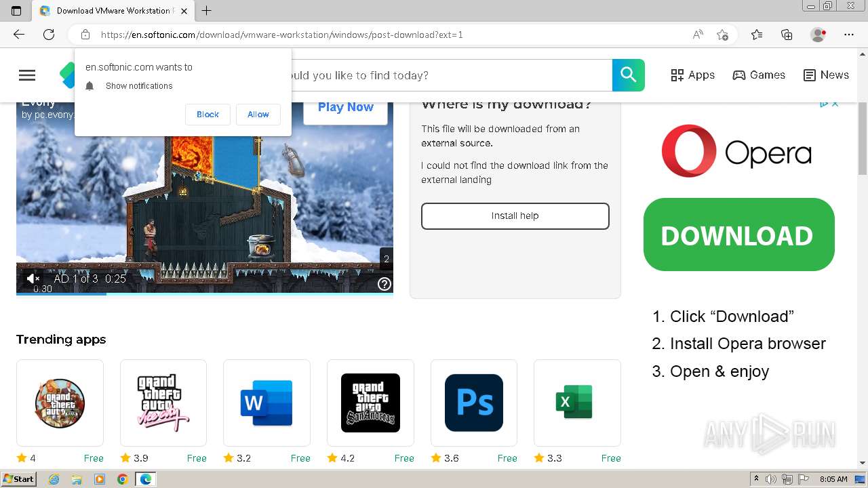The width and height of the screenshot is (868, 488).
Task: Open the Softonic hamburger menu
Action: coord(27,75)
